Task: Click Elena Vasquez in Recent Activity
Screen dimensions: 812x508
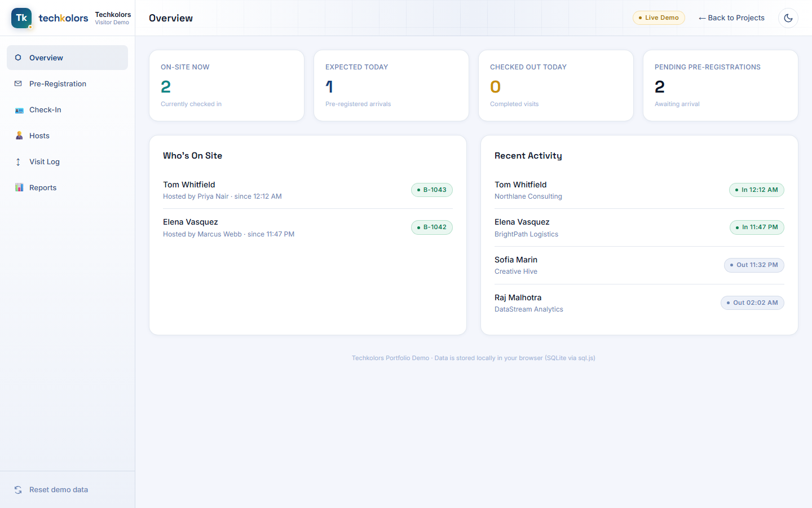Action: click(522, 222)
